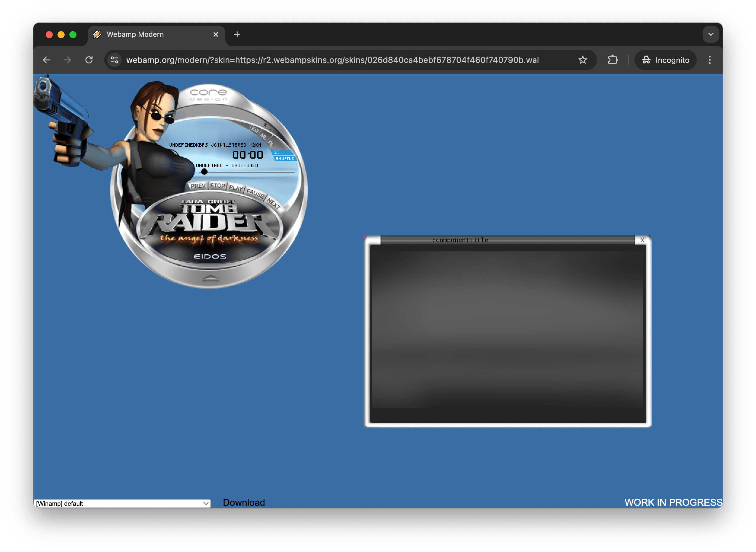Toggle the repeat icon above SHUFFLE
The width and height of the screenshot is (756, 552).
click(x=277, y=153)
